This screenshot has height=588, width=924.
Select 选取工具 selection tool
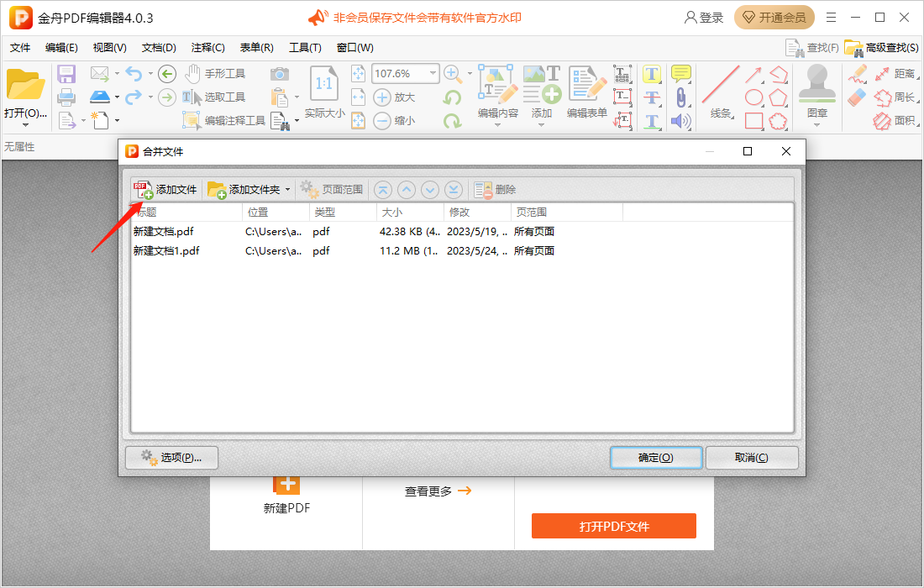tap(214, 97)
